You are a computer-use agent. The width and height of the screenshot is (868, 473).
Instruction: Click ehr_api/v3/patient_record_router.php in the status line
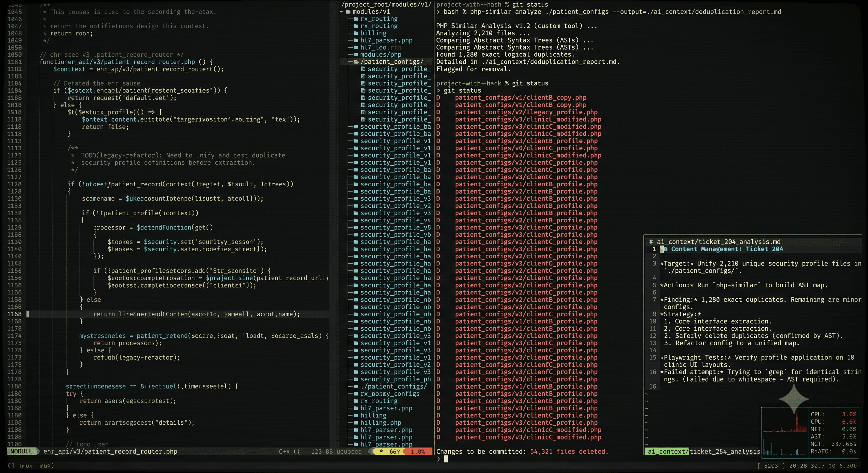(x=110, y=451)
